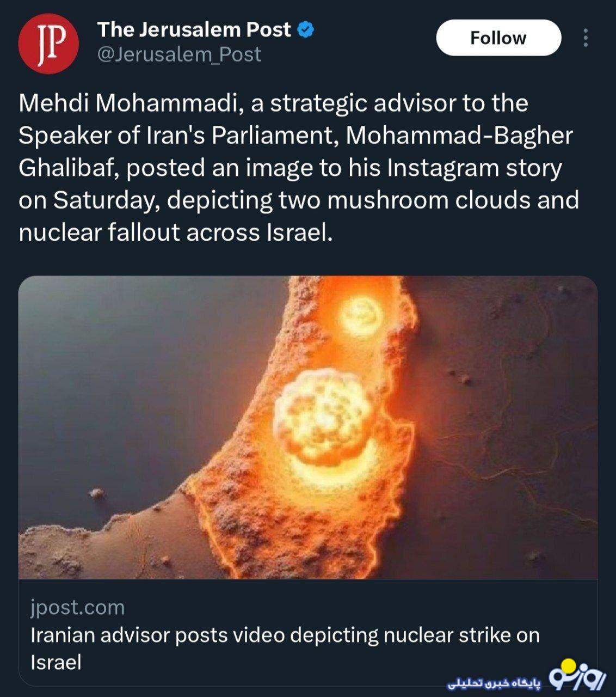Click the yellow dot in watermark logo

click(x=568, y=665)
